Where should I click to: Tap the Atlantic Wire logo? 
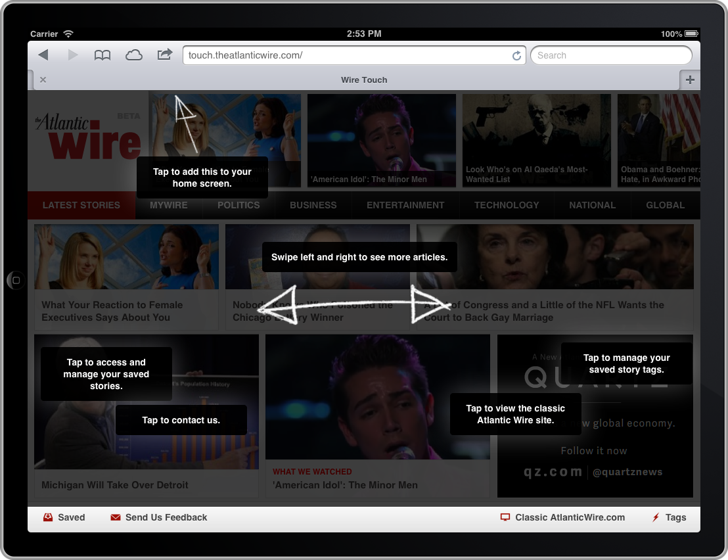tap(88, 135)
